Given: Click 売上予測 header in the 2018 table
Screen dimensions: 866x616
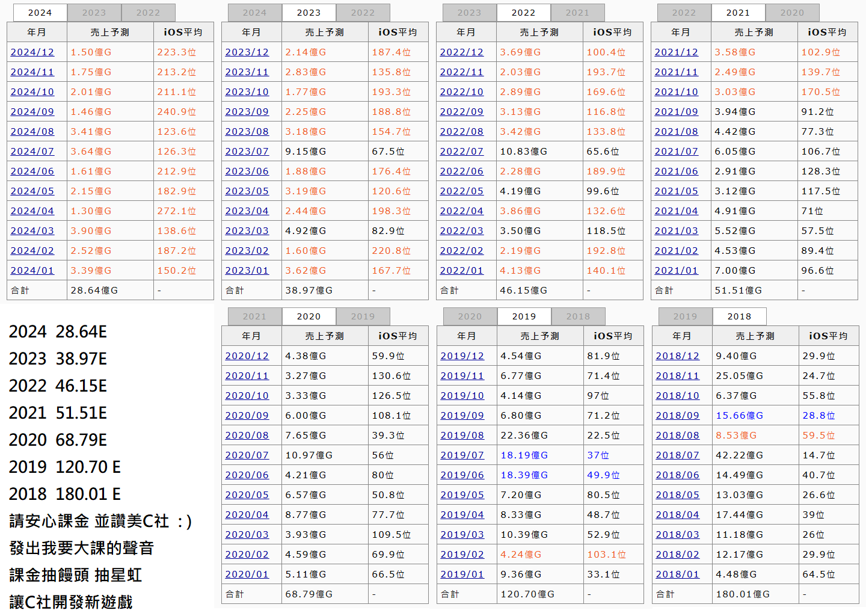Looking at the screenshot, I should coord(755,336).
